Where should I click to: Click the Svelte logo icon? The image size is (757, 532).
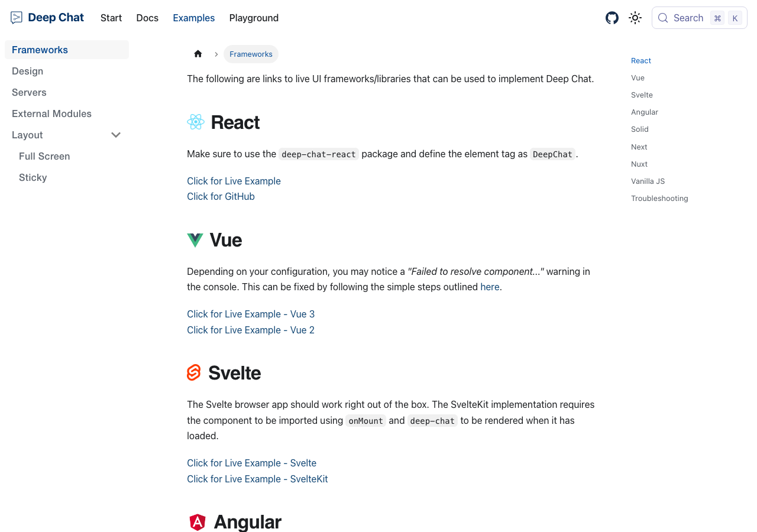[x=194, y=372]
